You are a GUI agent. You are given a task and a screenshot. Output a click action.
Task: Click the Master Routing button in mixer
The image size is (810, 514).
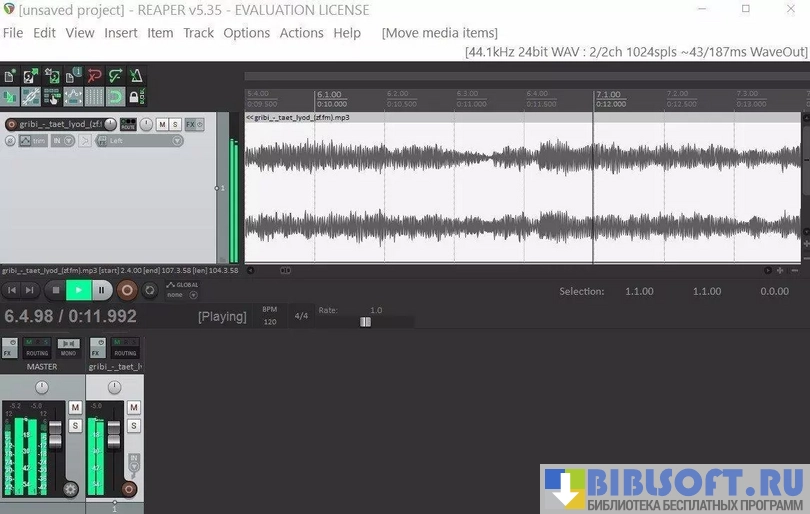pos(37,353)
